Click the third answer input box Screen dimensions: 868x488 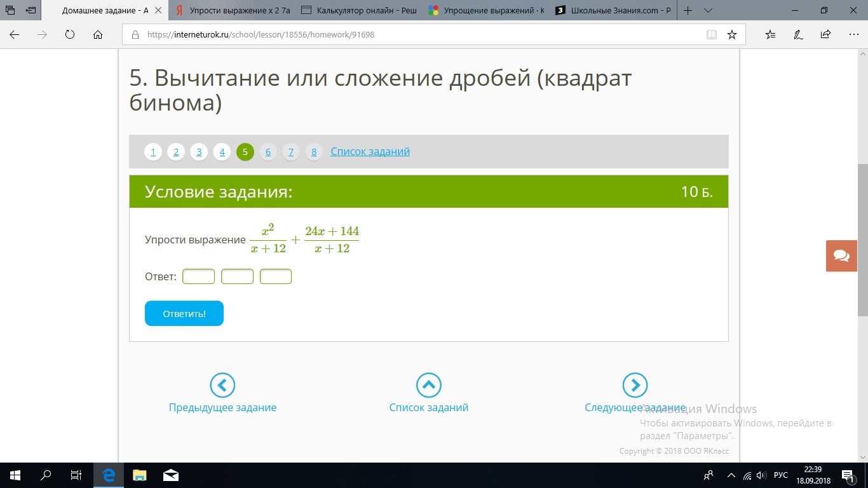pyautogui.click(x=276, y=276)
